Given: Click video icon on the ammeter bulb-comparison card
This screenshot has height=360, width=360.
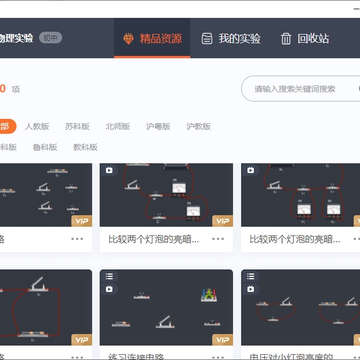Looking at the screenshot, I should click(x=109, y=170).
